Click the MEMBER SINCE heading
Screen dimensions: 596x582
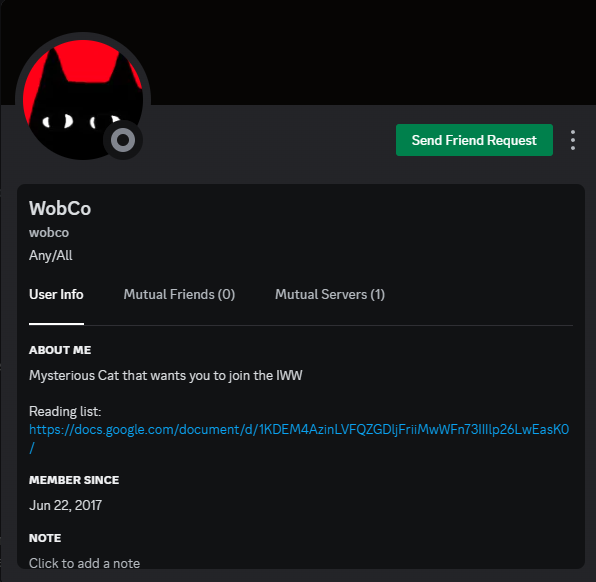tap(74, 480)
